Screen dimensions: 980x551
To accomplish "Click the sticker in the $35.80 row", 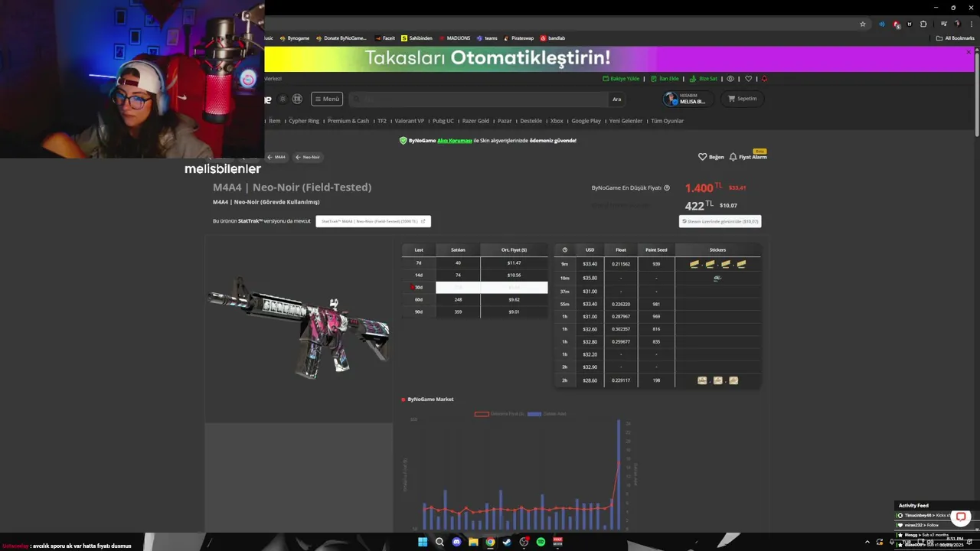I will tap(717, 278).
